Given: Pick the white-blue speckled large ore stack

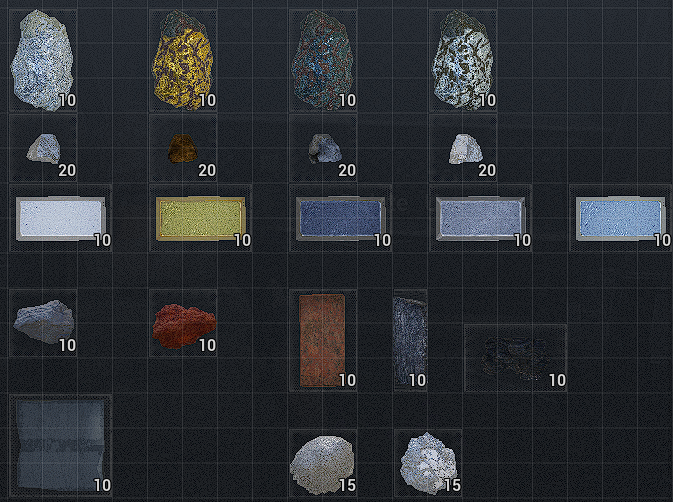Looking at the screenshot, I should point(43,61).
